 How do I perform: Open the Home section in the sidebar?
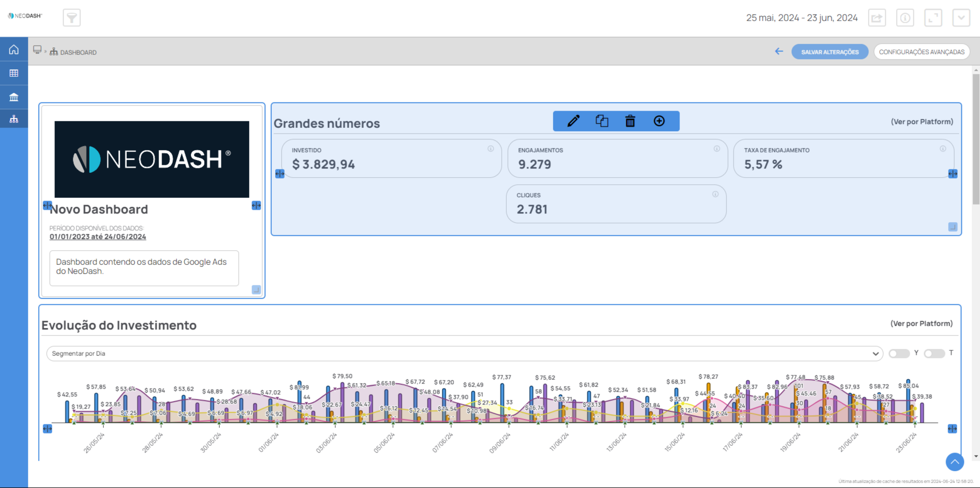[14, 49]
